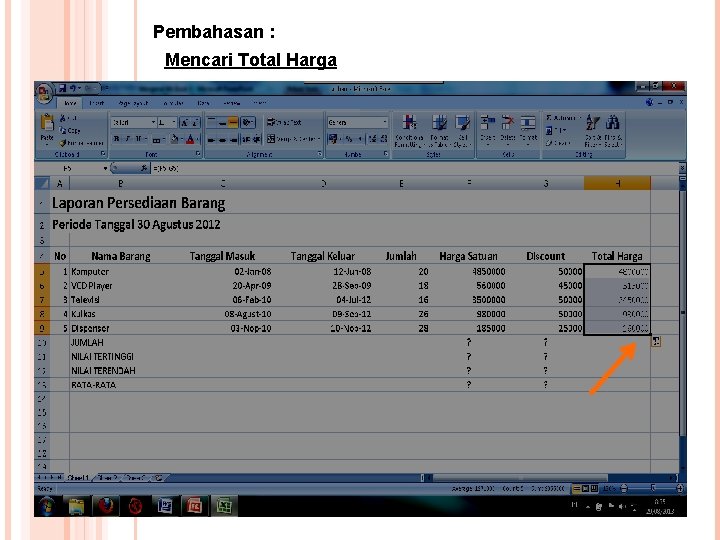
Task: Click the Font Color red A
Action: coord(190,139)
